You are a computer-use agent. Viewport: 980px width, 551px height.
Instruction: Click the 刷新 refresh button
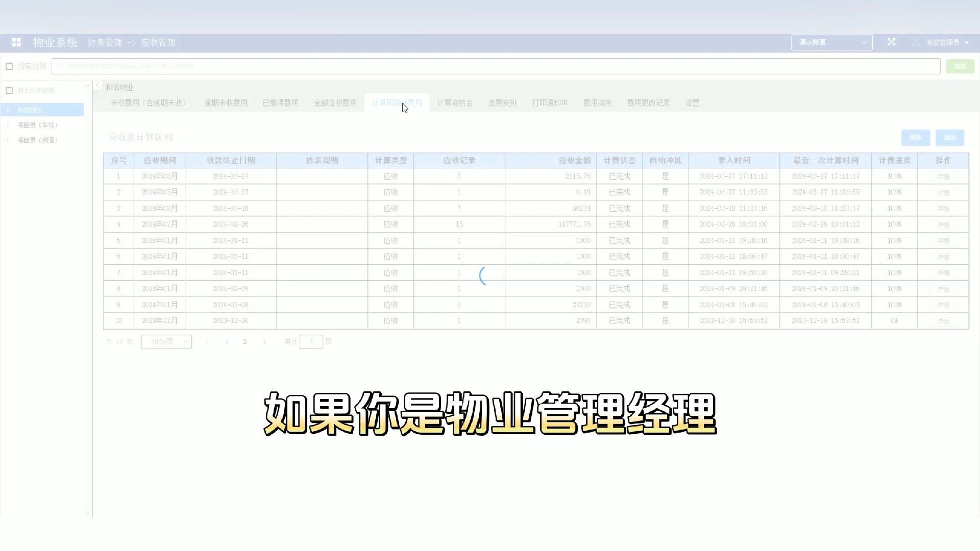coord(916,138)
